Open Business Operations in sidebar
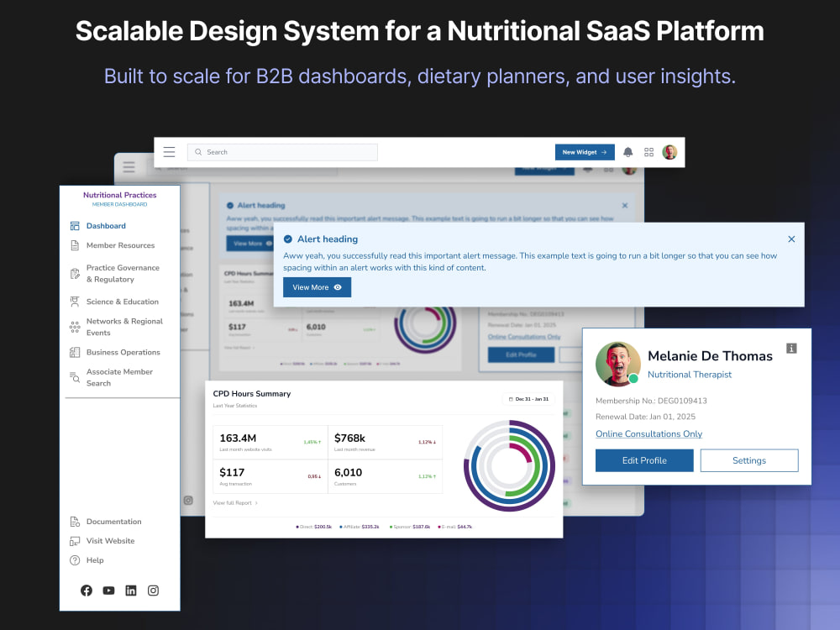This screenshot has width=840, height=630. click(x=123, y=352)
